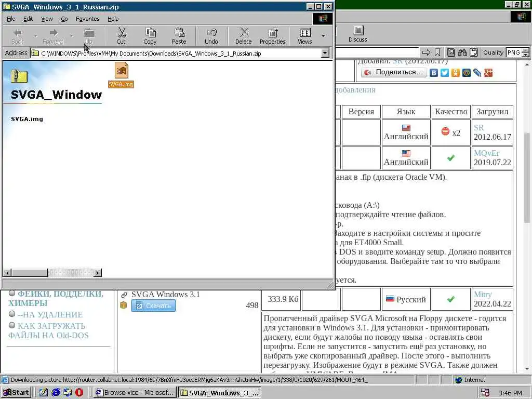Image resolution: width=532 pixels, height=399 pixels.
Task: Open Properties from the toolbar
Action: tap(272, 36)
